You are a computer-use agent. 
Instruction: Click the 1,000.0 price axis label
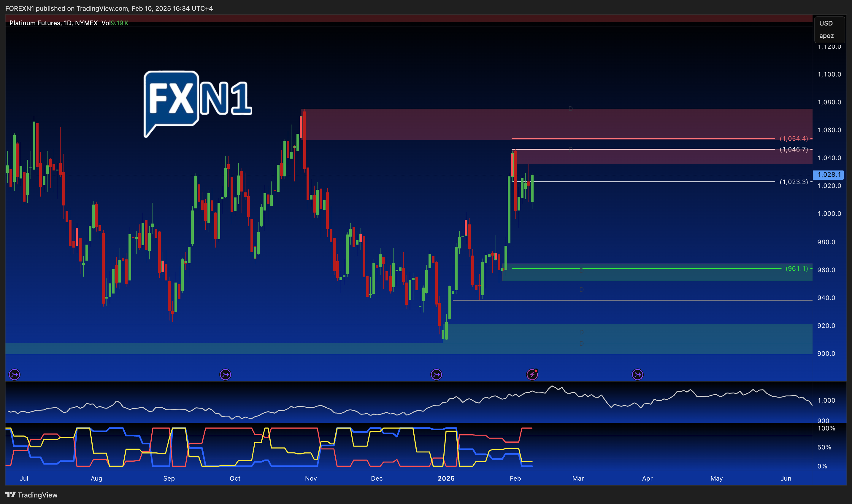click(829, 213)
